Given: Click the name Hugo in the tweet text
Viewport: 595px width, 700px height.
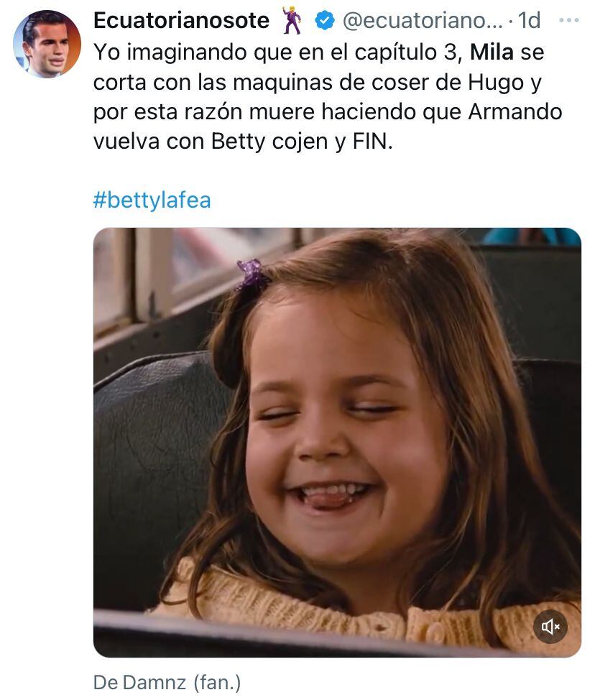Looking at the screenshot, I should coord(496,83).
